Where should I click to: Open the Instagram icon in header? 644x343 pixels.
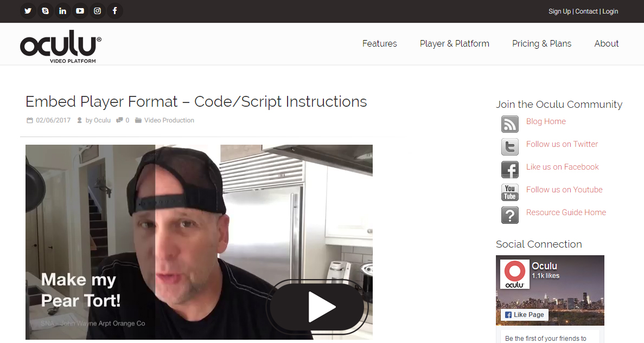97,11
